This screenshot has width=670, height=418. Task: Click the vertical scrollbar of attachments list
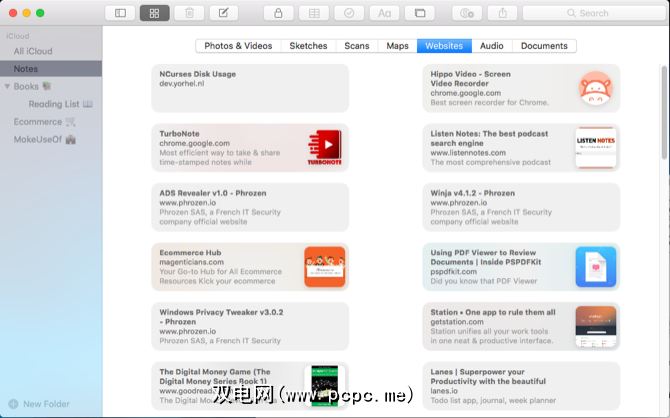[664, 113]
